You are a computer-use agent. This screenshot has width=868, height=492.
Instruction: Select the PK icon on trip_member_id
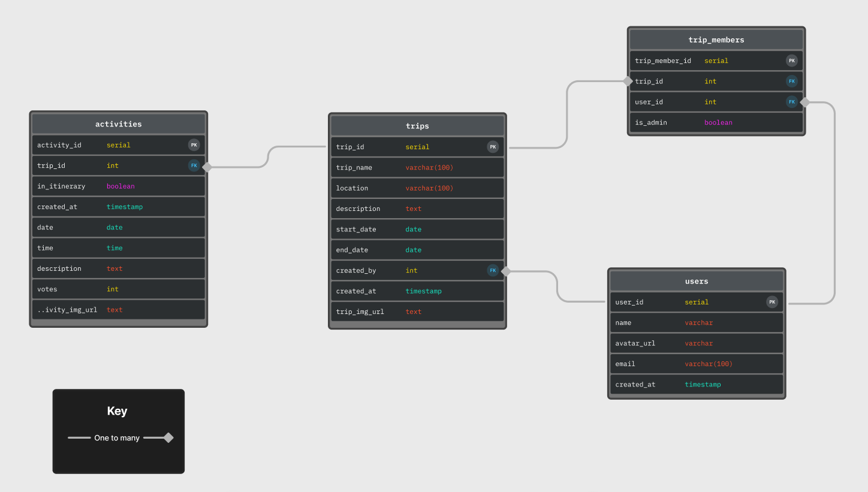pyautogui.click(x=792, y=61)
